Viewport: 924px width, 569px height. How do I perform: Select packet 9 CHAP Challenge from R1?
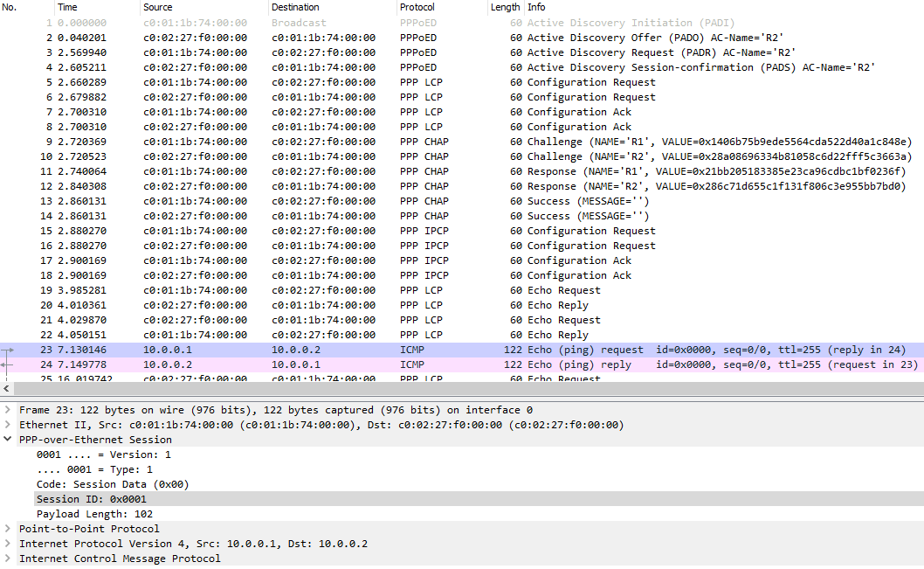pyautogui.click(x=462, y=142)
